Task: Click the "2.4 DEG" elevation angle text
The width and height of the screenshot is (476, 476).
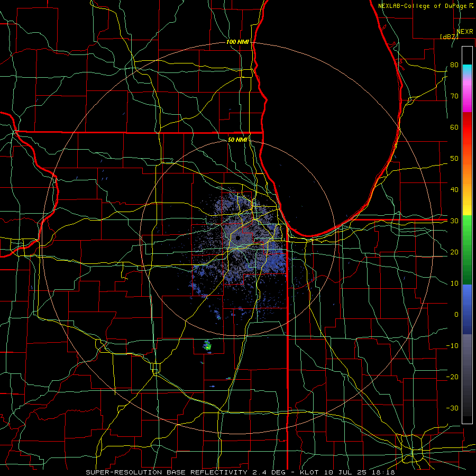Action: [269, 472]
